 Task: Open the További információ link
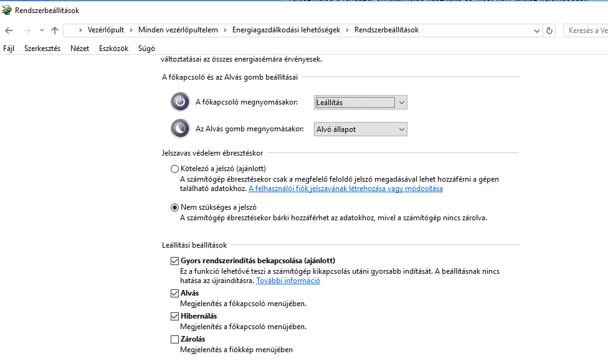click(288, 281)
